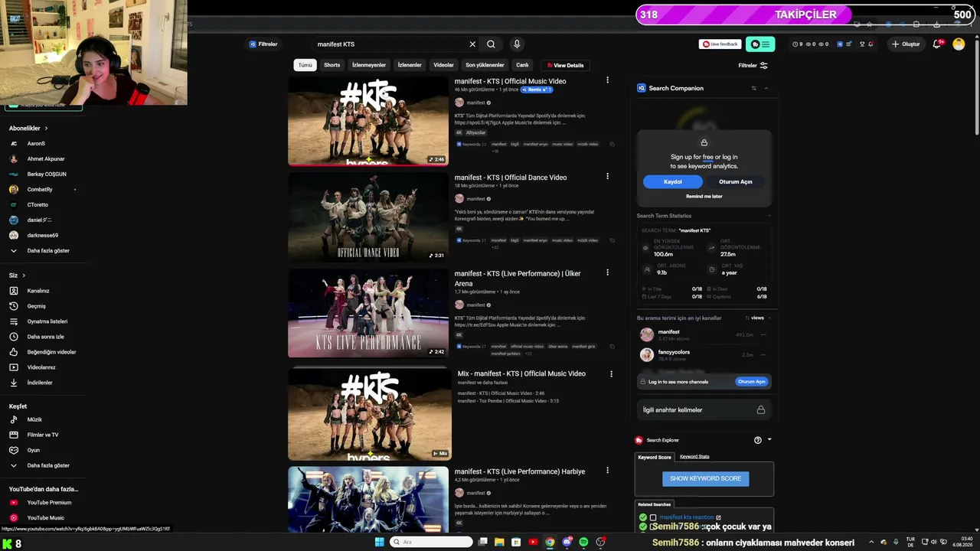Screen dimensions: 980x551
Task: Open File Explorer from the taskbar
Action: (x=499, y=543)
